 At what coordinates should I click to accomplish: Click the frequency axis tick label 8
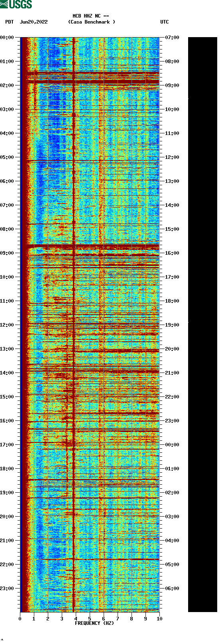[132, 619]
